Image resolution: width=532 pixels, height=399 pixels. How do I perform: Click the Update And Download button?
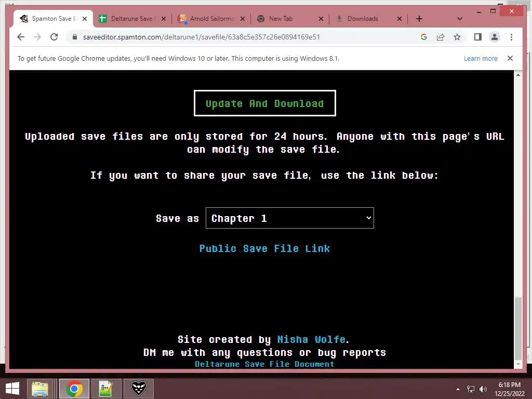point(264,103)
